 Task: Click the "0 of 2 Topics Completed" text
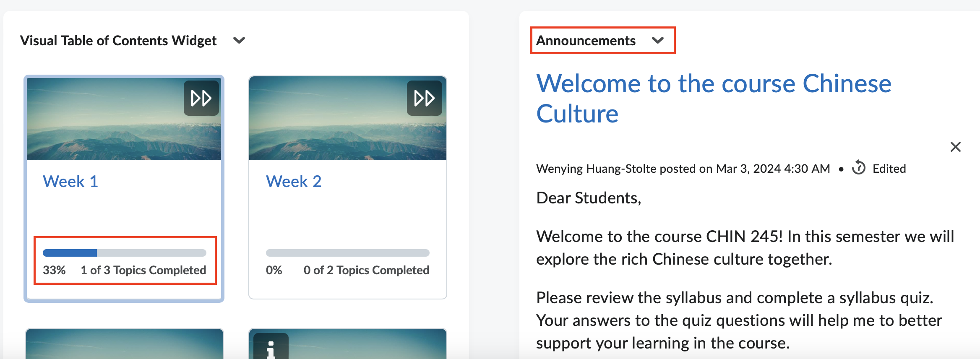(366, 270)
